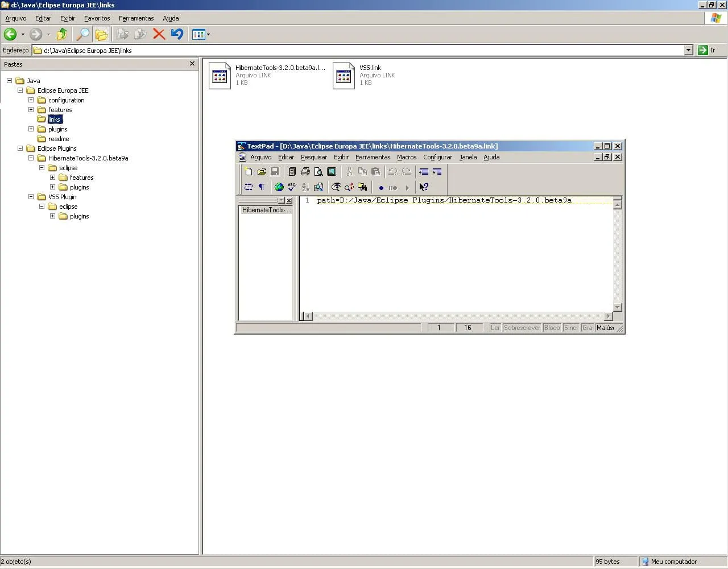Collapse the VSS Plugin tree node
This screenshot has height=569, width=728.
31,197
